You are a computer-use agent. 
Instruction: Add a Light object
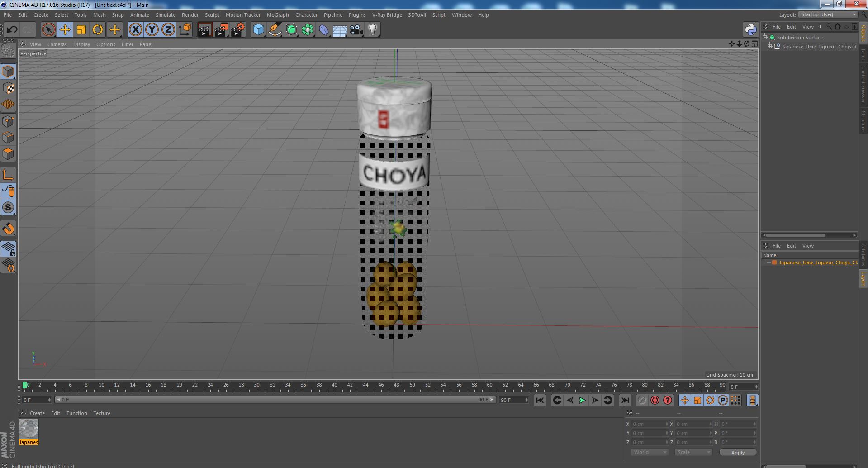(x=372, y=30)
